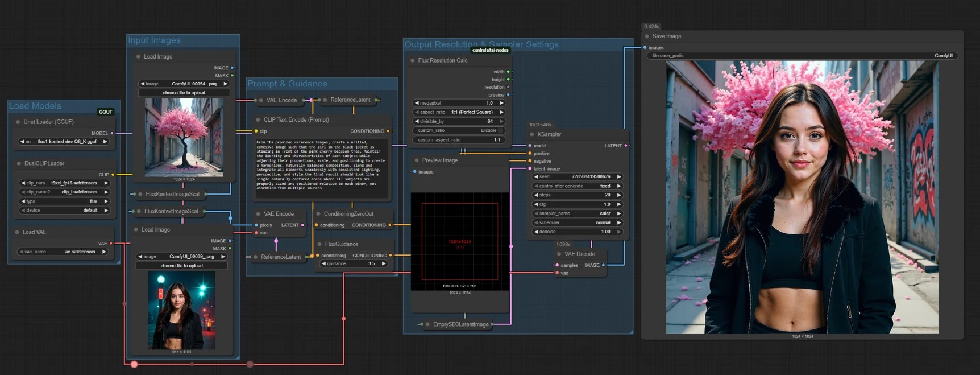This screenshot has height=375, width=980.
Task: Open the device default dropdown
Action: [x=64, y=211]
